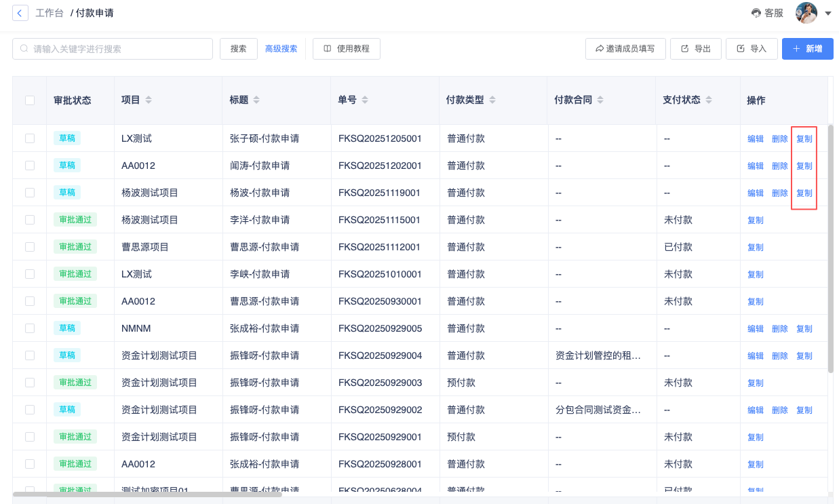
Task: Sort by 付款合同 column sort icon
Action: [x=601, y=100]
